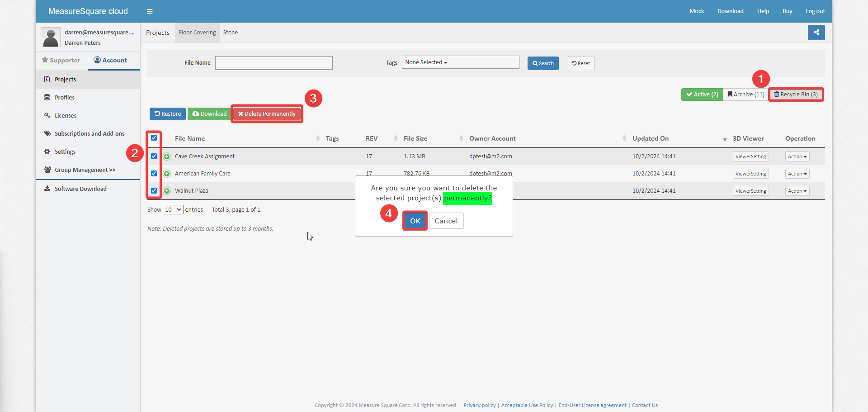This screenshot has width=868, height=412.
Task: Click the American Family Care file name
Action: 203,174
